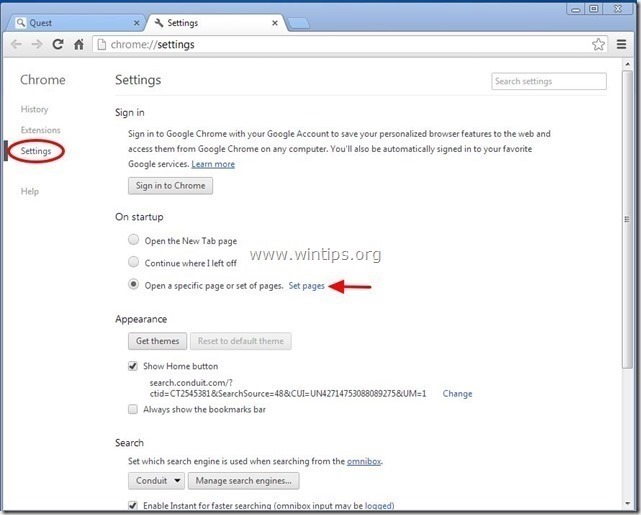Select Settings in the sidebar
Screen dimensions: 641x515
point(36,151)
